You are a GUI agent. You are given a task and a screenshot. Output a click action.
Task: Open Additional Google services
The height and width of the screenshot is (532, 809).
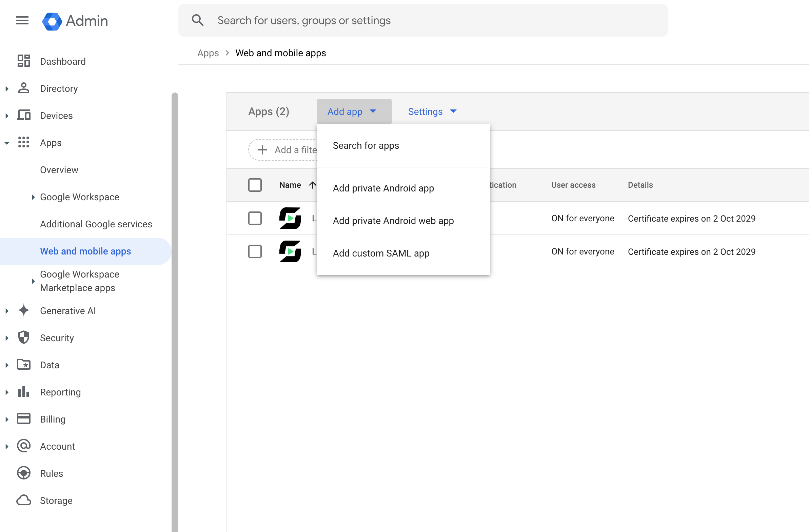(x=96, y=224)
